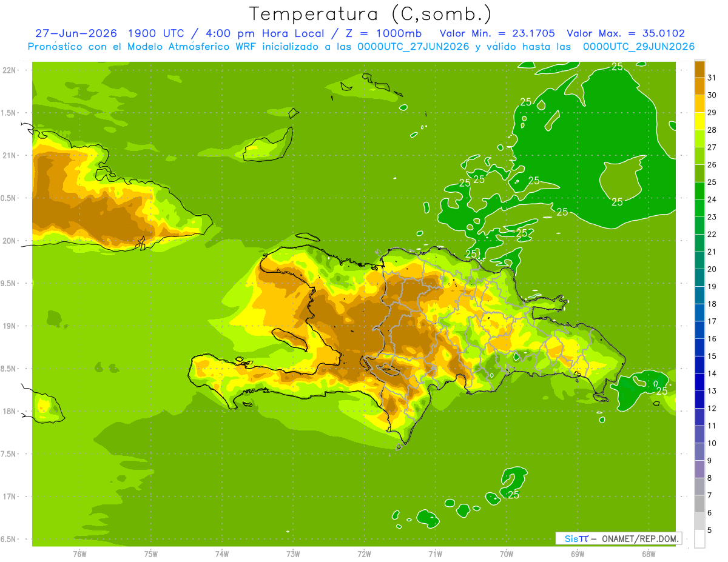
Task: Click the '71W' longitude axis label
Action: pos(435,554)
